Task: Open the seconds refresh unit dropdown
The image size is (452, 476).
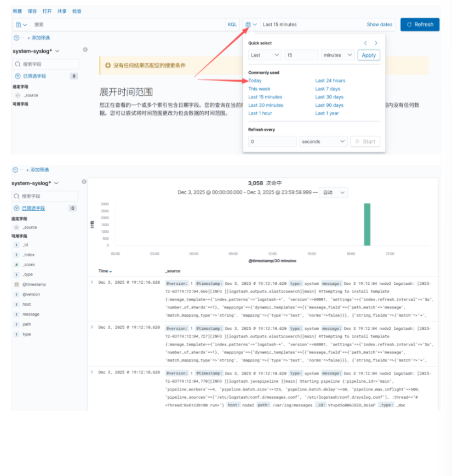Action: [323, 141]
